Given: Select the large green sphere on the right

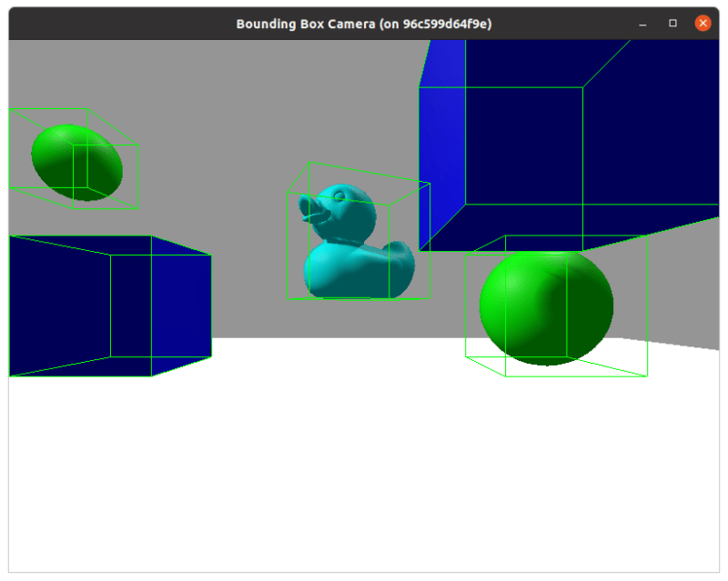Looking at the screenshot, I should [x=544, y=309].
